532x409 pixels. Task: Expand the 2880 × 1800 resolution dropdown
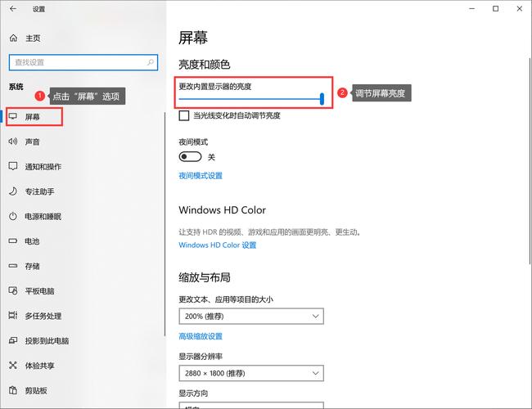click(251, 373)
